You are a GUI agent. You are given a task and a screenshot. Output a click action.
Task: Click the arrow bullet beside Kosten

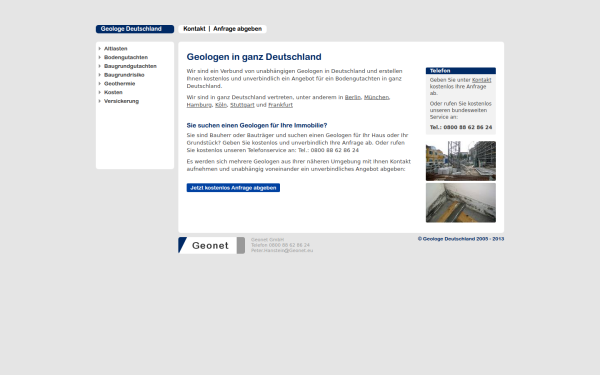point(99,93)
